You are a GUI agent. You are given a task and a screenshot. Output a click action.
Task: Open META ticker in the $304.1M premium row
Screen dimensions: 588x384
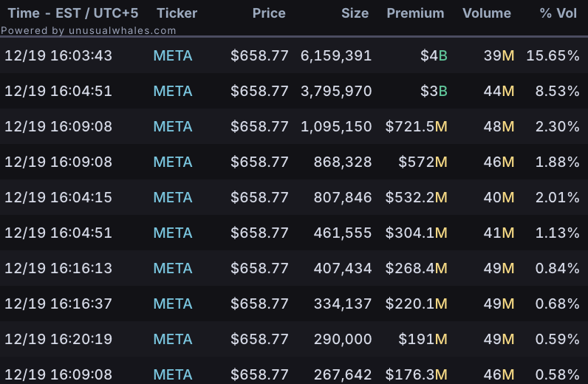pyautogui.click(x=173, y=233)
